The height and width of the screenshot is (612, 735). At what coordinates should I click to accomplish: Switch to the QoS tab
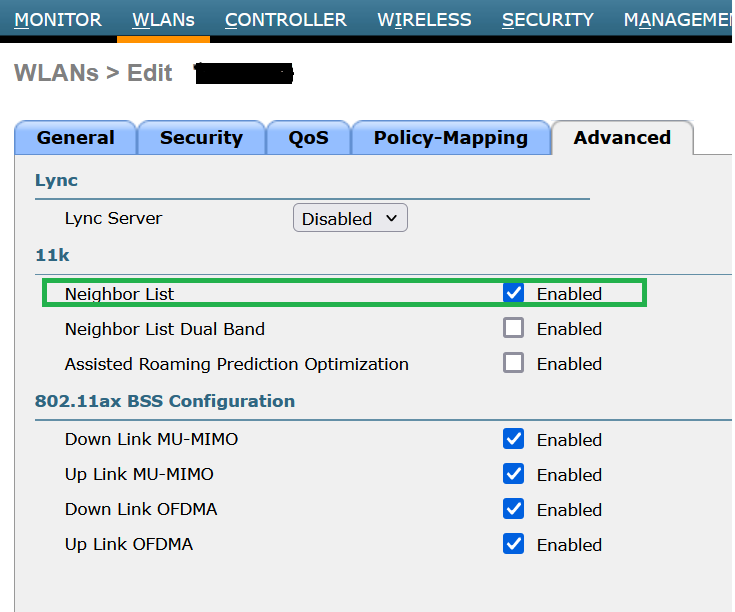click(308, 138)
